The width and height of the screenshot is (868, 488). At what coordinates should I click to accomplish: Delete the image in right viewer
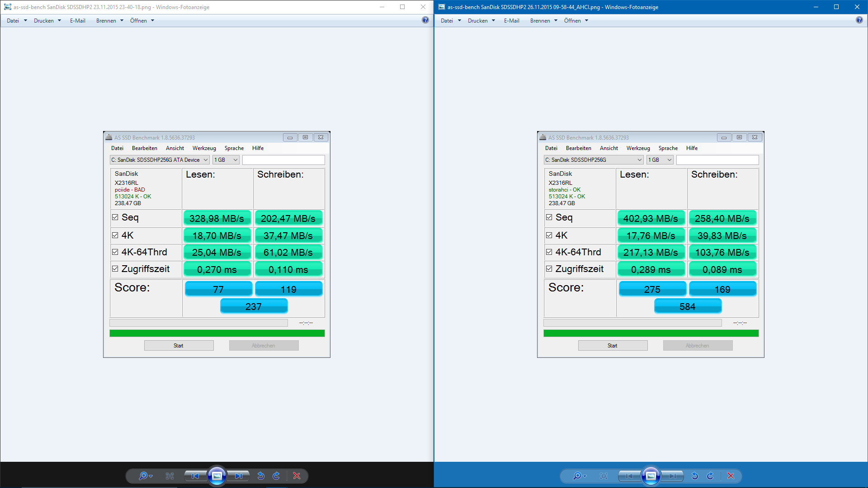pos(731,476)
